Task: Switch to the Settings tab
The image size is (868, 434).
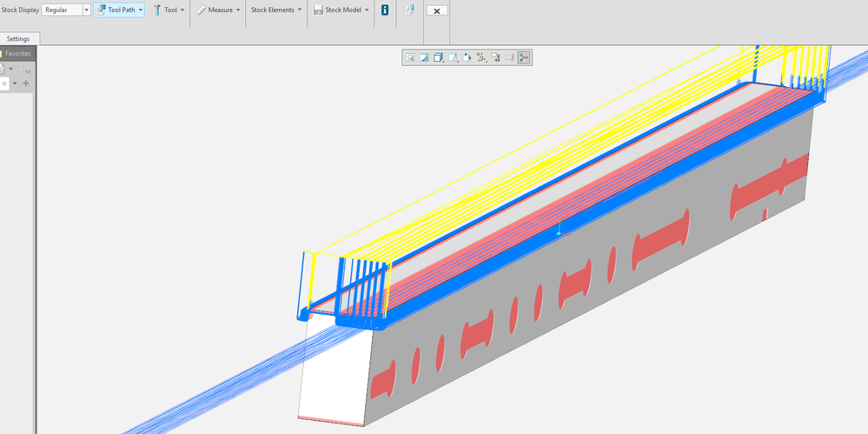Action: [18, 39]
